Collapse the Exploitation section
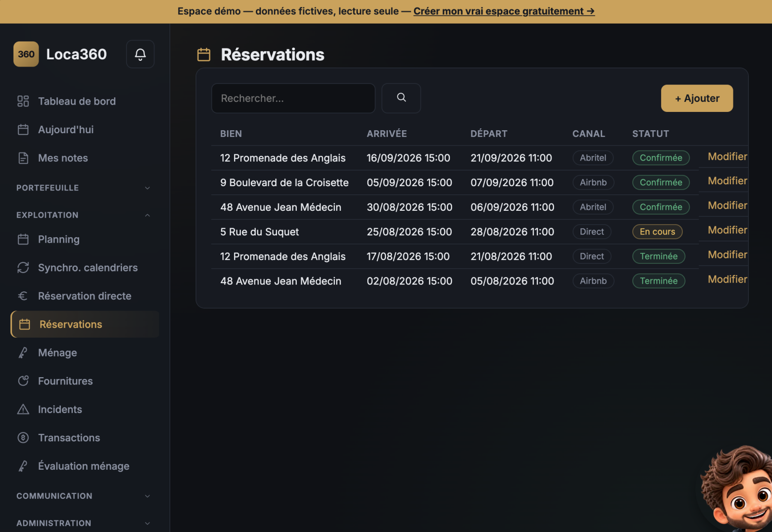This screenshot has height=532, width=772. [84, 215]
